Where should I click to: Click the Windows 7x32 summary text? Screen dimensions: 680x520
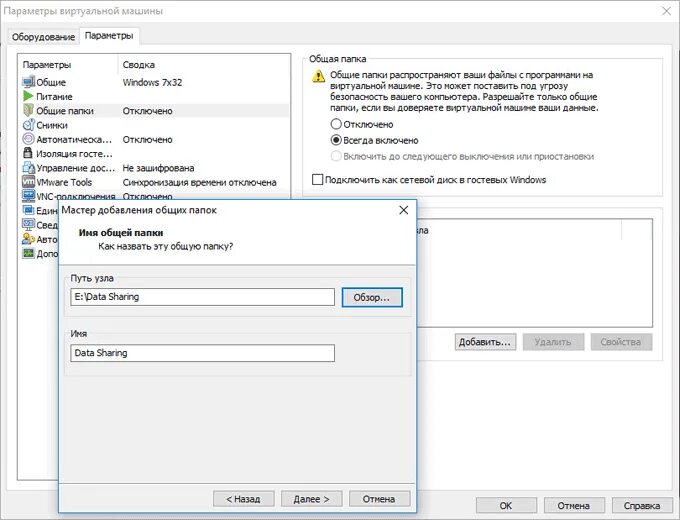click(x=152, y=82)
